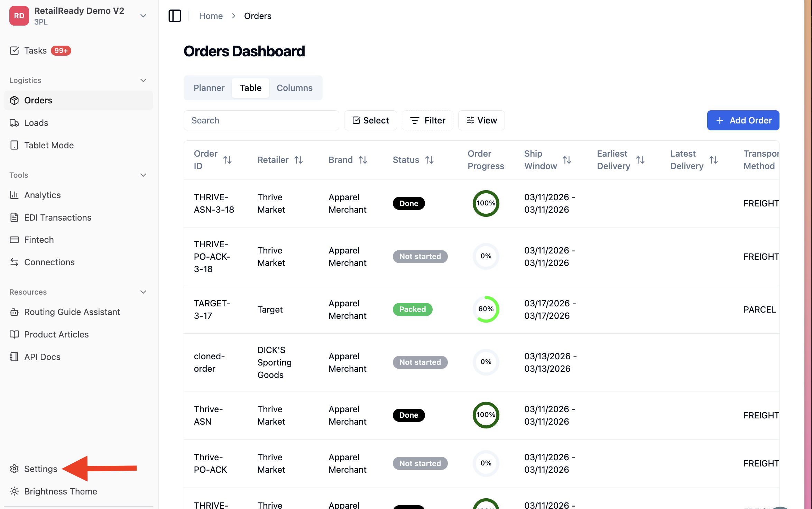This screenshot has width=812, height=509.
Task: Click ship window 03/17/2026 - 03/17/2026
Action: pos(550,309)
